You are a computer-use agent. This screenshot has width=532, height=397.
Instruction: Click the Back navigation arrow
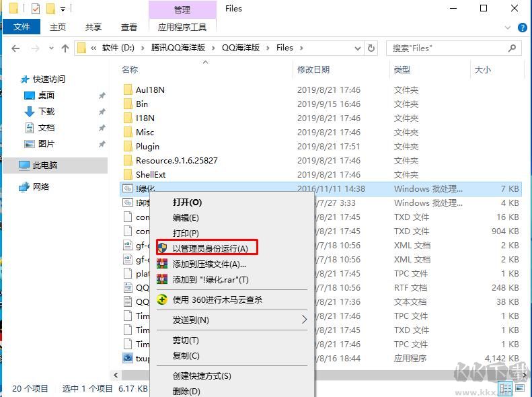pyautogui.click(x=15, y=48)
